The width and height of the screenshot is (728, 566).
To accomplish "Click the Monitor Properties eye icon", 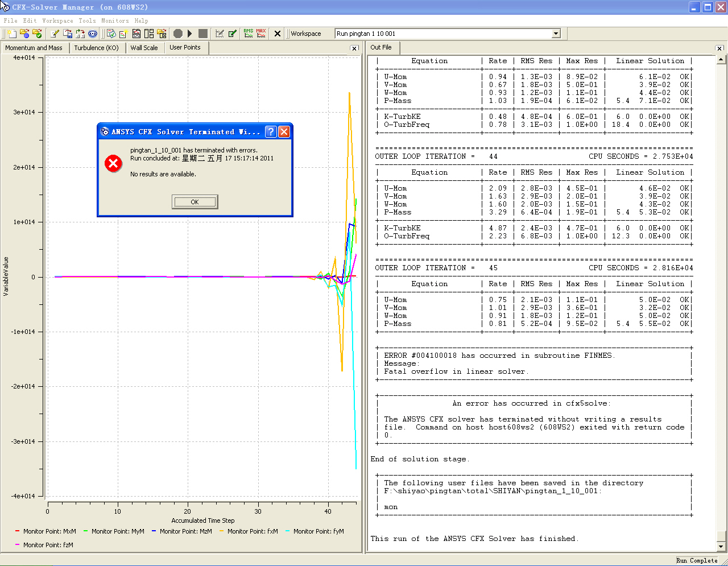I will (x=93, y=33).
